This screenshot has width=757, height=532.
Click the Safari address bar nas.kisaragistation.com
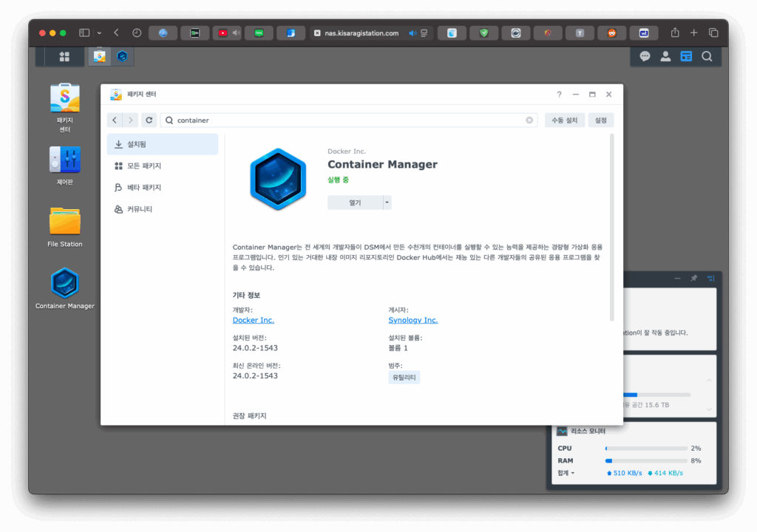(x=361, y=33)
